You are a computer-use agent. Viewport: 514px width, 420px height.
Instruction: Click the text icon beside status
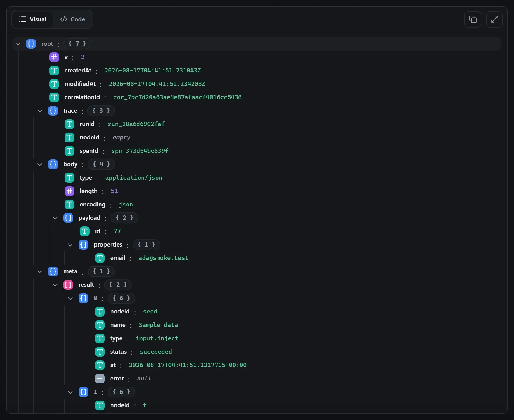pos(100,352)
